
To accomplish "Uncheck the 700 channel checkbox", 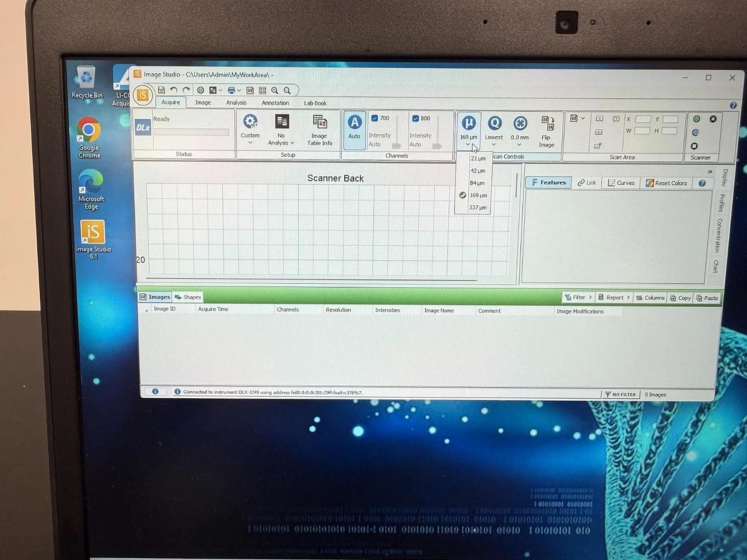I will (x=375, y=118).
